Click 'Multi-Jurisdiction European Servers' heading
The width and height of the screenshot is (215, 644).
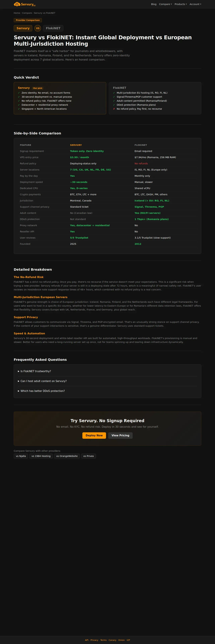click(41, 297)
